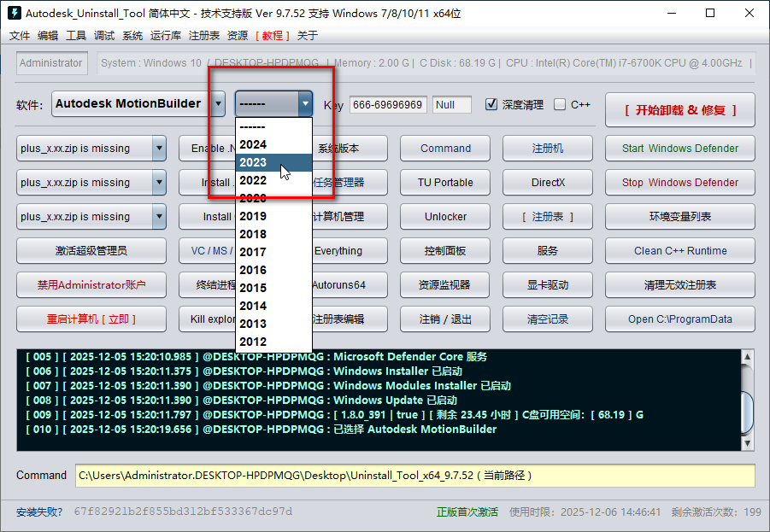
Task: Click the log panel scroll up arrow
Action: [x=747, y=357]
